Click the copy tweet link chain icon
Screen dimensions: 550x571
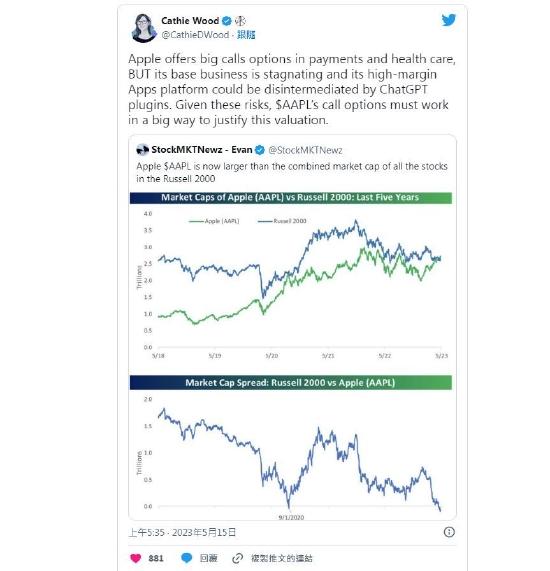point(237,558)
